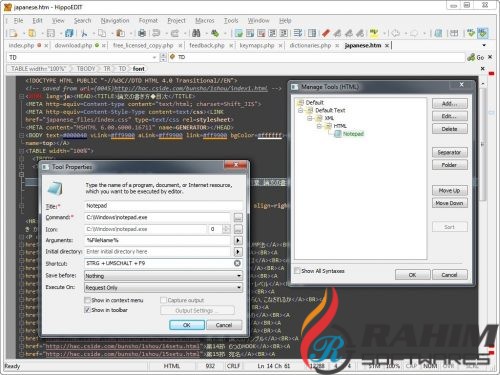Image resolution: width=500 pixels, height=375 pixels.
Task: Switch to the feedback.php tab
Action: (207, 45)
